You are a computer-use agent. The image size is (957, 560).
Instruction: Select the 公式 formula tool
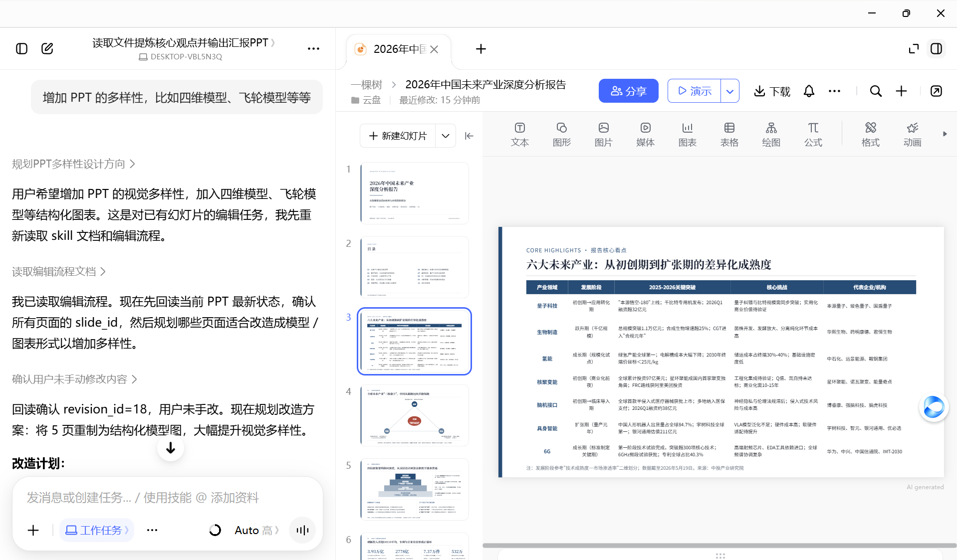(813, 135)
